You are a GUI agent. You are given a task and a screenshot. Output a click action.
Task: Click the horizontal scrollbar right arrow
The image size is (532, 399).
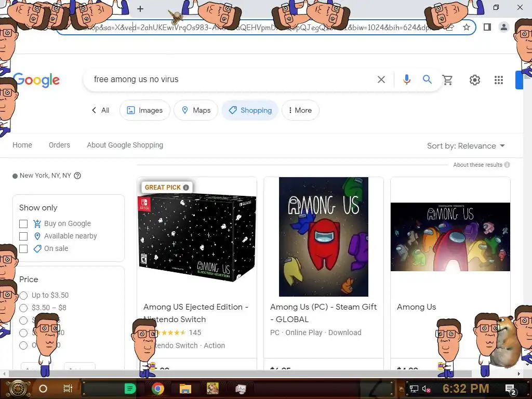click(519, 374)
